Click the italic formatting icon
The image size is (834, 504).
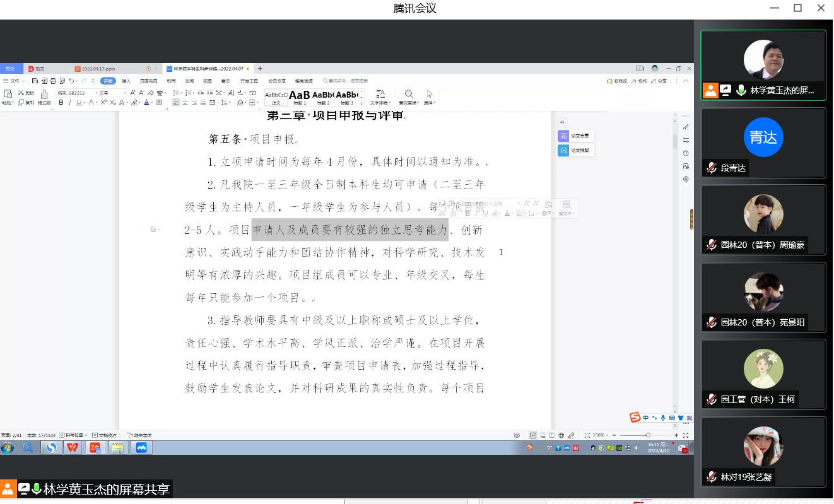(x=69, y=102)
